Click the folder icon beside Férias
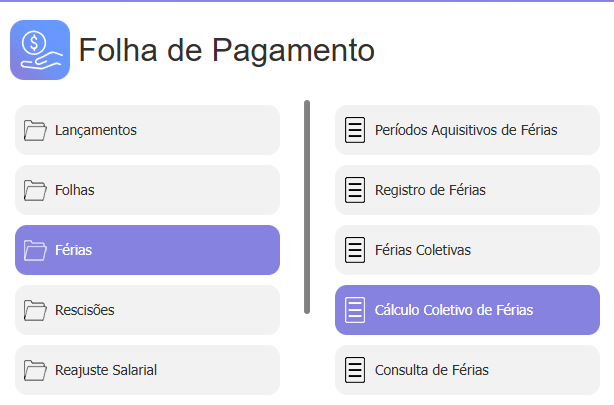The image size is (614, 405). click(36, 250)
